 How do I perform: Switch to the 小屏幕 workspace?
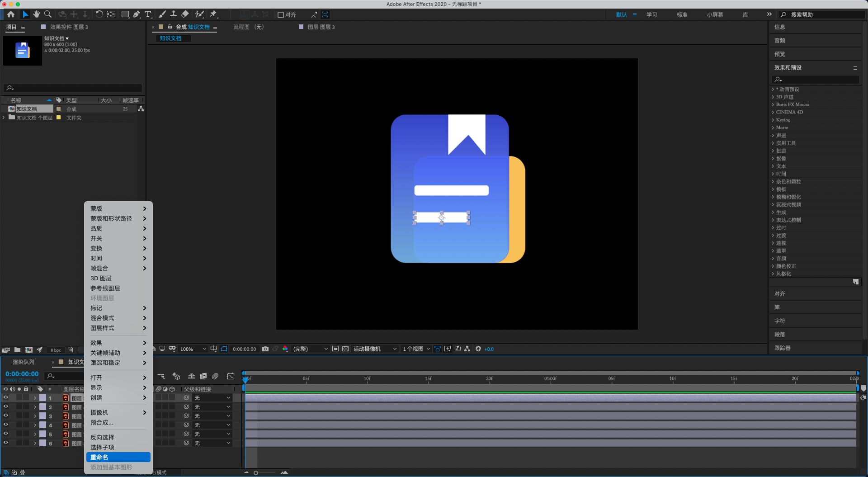point(715,15)
